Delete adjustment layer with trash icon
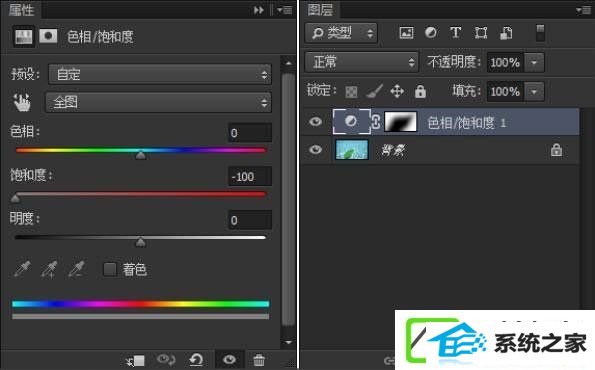The width and height of the screenshot is (595, 370). [x=259, y=359]
